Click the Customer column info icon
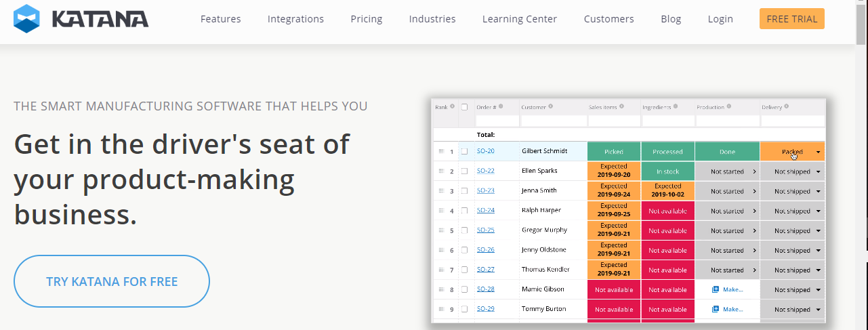Viewport: 868px width, 330px height. coord(550,106)
